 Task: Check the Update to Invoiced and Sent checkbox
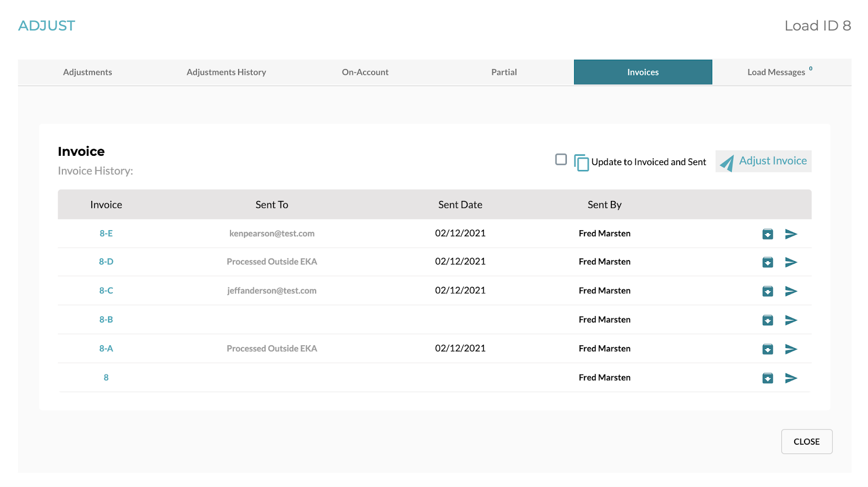pos(561,159)
